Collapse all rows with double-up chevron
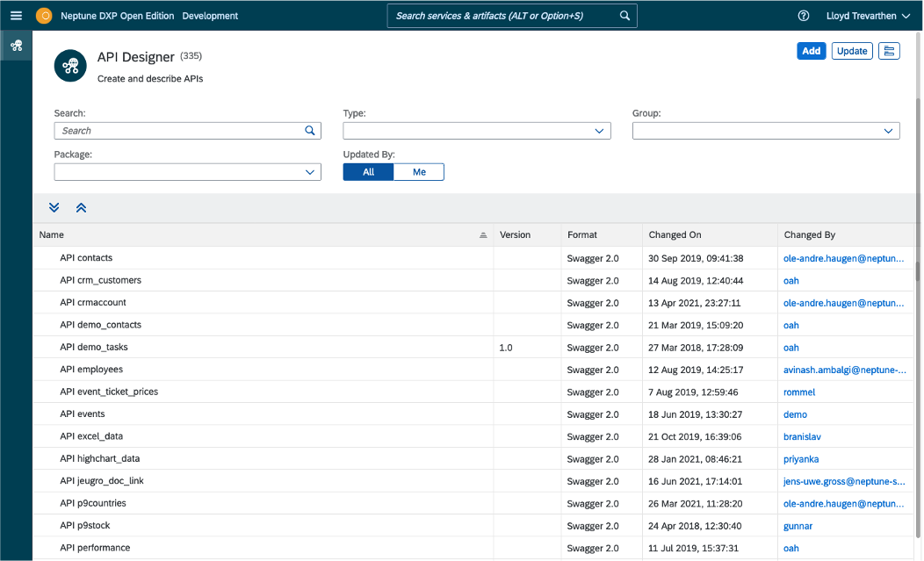The height and width of the screenshot is (561, 924). point(81,208)
